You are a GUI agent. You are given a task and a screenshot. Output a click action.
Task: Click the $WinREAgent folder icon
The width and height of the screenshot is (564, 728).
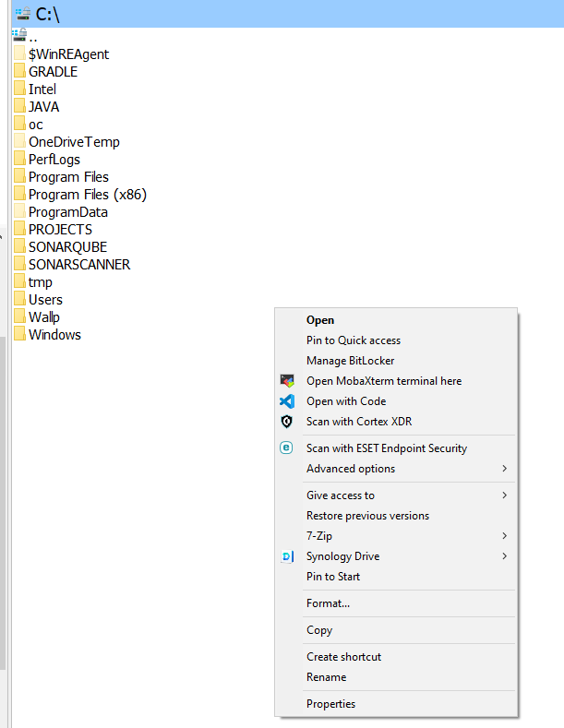(x=19, y=53)
